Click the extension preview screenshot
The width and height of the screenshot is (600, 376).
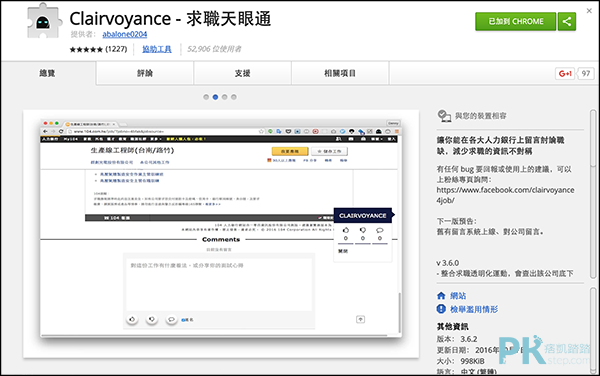pos(221,234)
